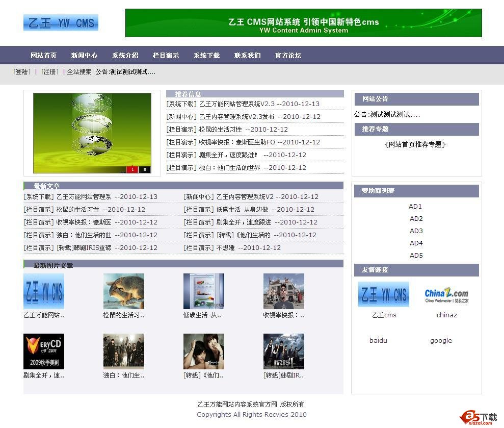Open 松鼠的生活习性 in recommended list
This screenshot has height=428, width=504.
pos(220,130)
